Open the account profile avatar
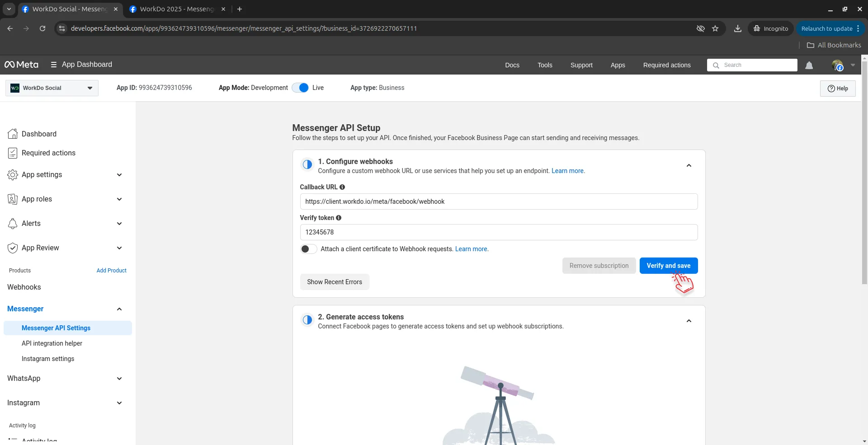Screen dimensions: 868x445 point(837,66)
